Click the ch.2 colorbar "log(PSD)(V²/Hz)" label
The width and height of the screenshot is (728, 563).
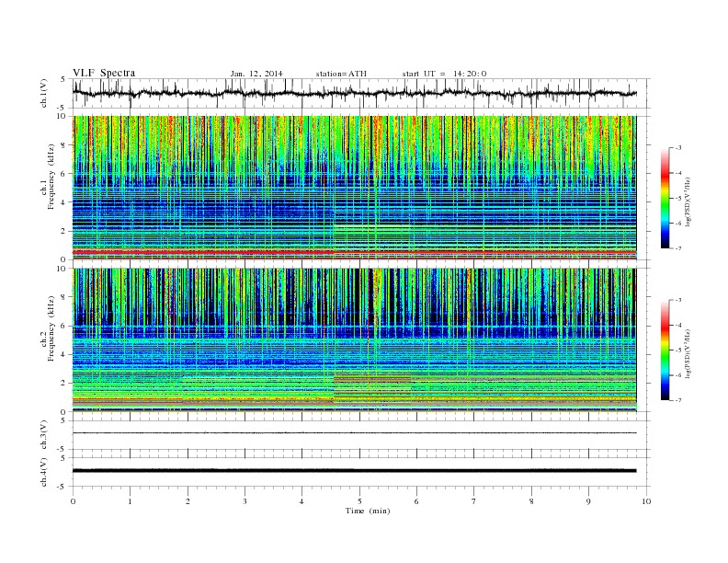688,353
